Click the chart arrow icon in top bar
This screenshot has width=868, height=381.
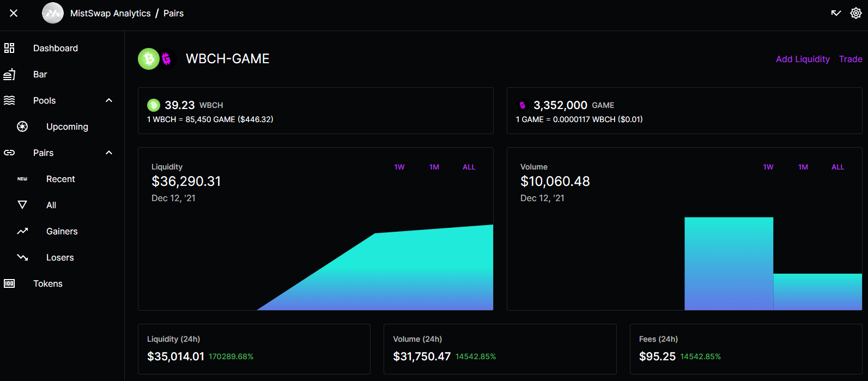click(836, 13)
